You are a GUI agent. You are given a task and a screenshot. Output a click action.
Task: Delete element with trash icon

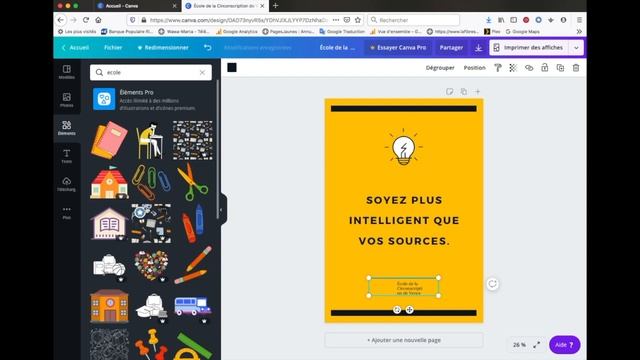coord(576,68)
